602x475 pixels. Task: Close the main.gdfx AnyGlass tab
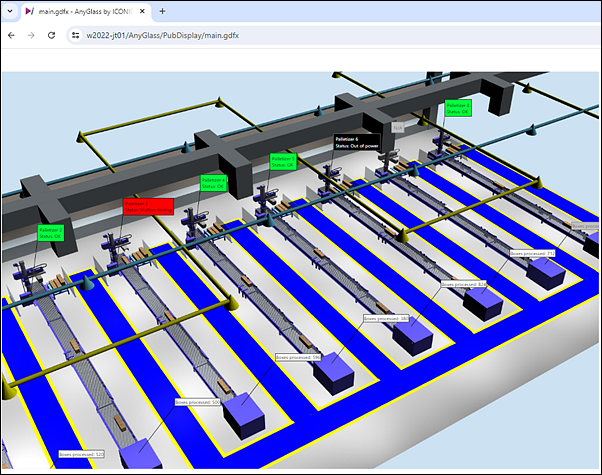(x=142, y=12)
